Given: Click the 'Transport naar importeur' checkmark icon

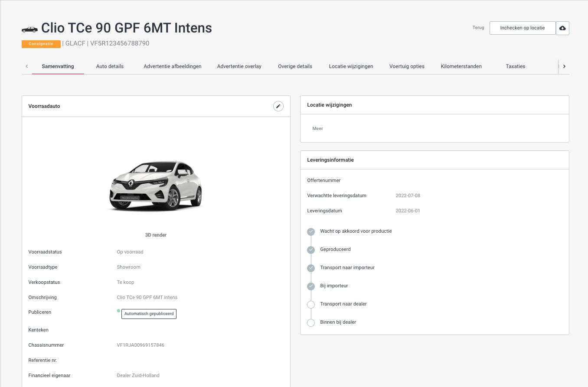Looking at the screenshot, I should 311,268.
